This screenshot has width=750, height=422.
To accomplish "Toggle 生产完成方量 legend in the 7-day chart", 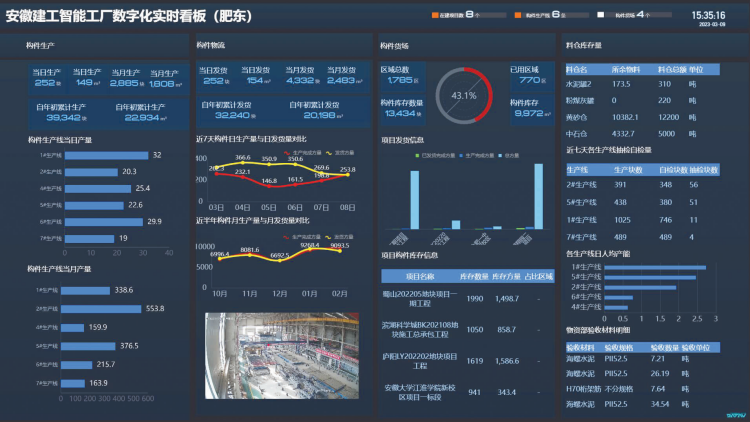I will tap(300, 152).
